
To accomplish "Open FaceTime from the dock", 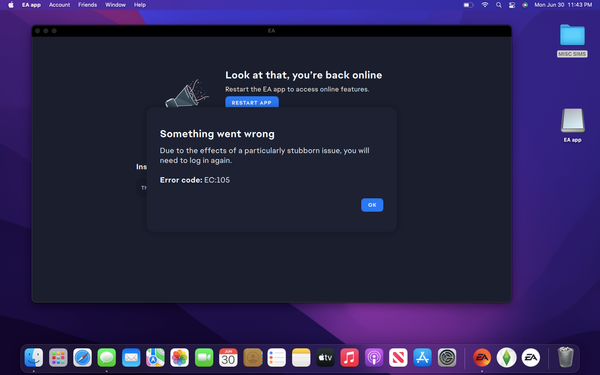I will (x=204, y=357).
